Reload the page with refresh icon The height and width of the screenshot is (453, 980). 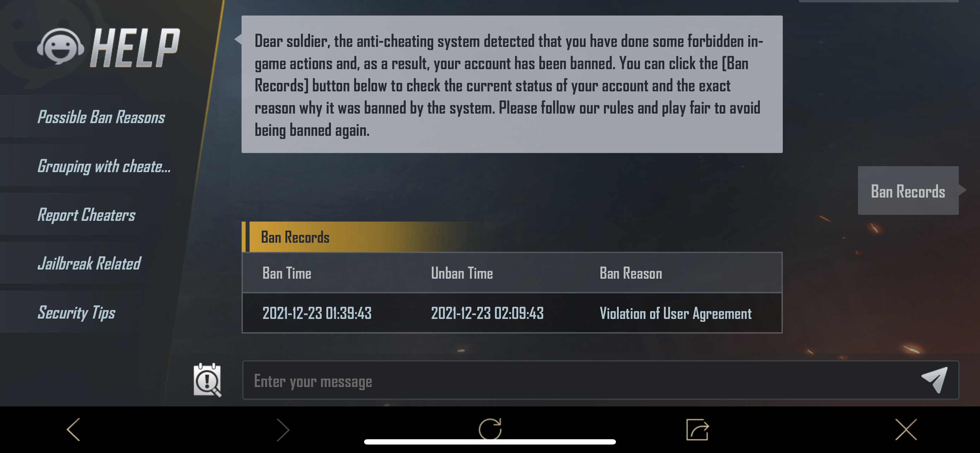pos(490,429)
